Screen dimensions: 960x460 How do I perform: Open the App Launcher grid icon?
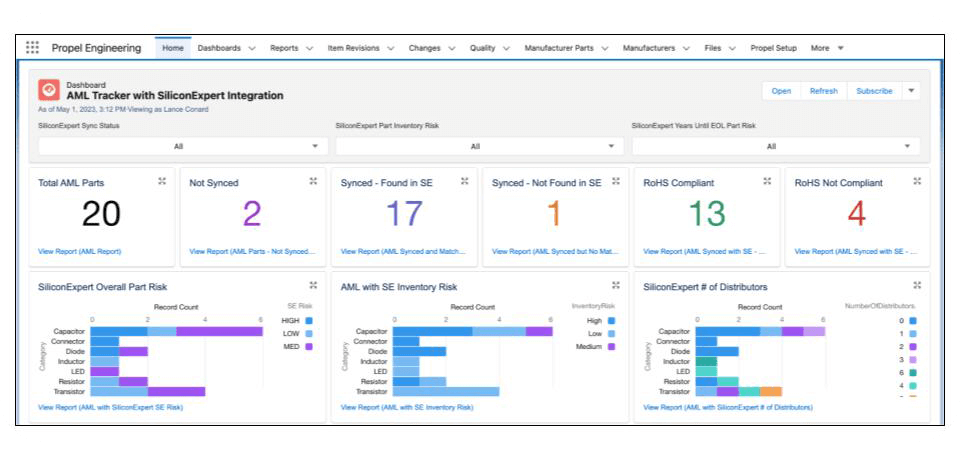(33, 48)
